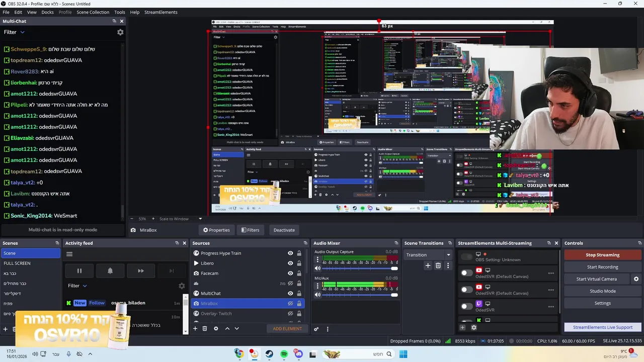Open the Activity feed hamburger menu
644x362 pixels.
click(x=69, y=254)
